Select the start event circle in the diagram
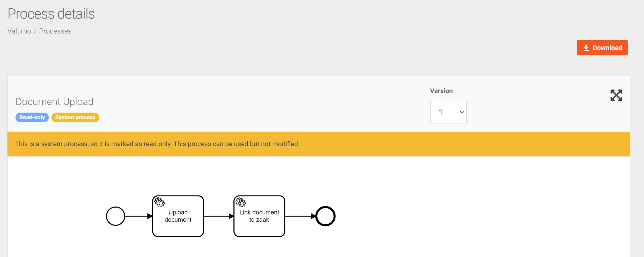Screen dimensions: 644x257 click(115, 216)
